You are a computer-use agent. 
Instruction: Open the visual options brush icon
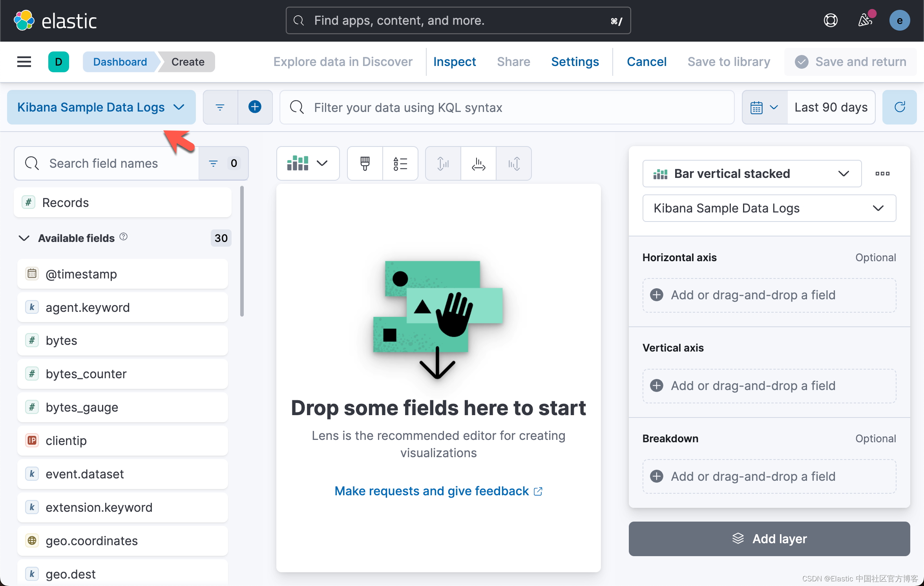coord(365,163)
